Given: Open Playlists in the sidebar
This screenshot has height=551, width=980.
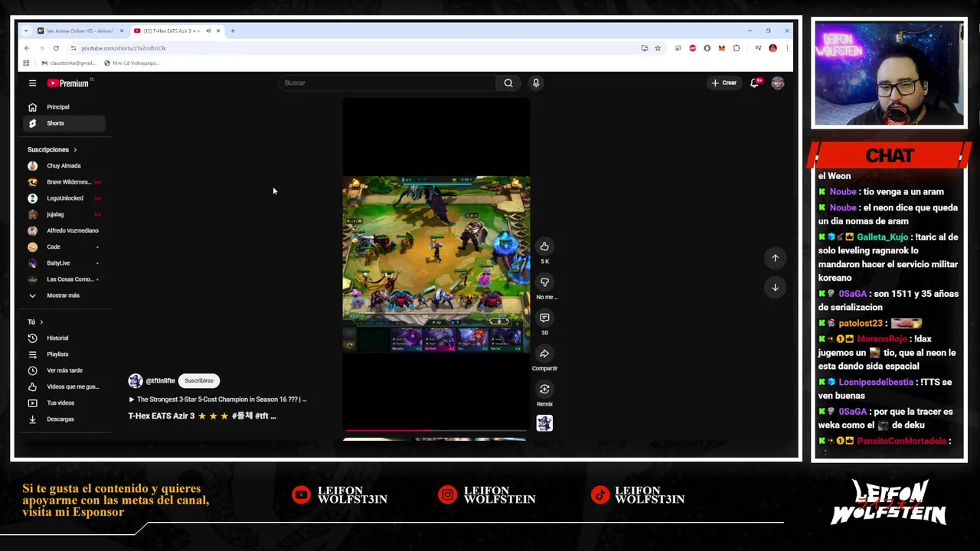Looking at the screenshot, I should point(63,354).
